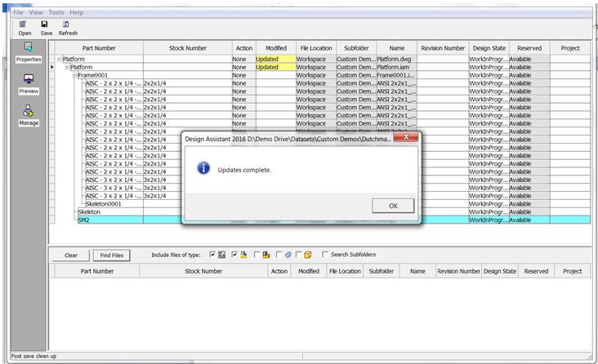Click the search results Part Number header
Image resolution: width=598 pixels, height=364 pixels.
(97, 271)
